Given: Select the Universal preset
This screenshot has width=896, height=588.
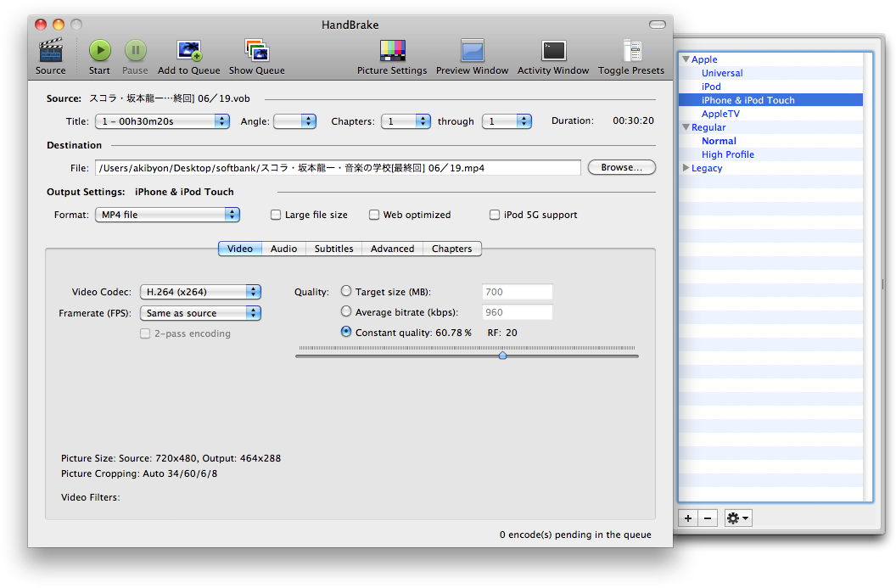Looking at the screenshot, I should tap(722, 73).
